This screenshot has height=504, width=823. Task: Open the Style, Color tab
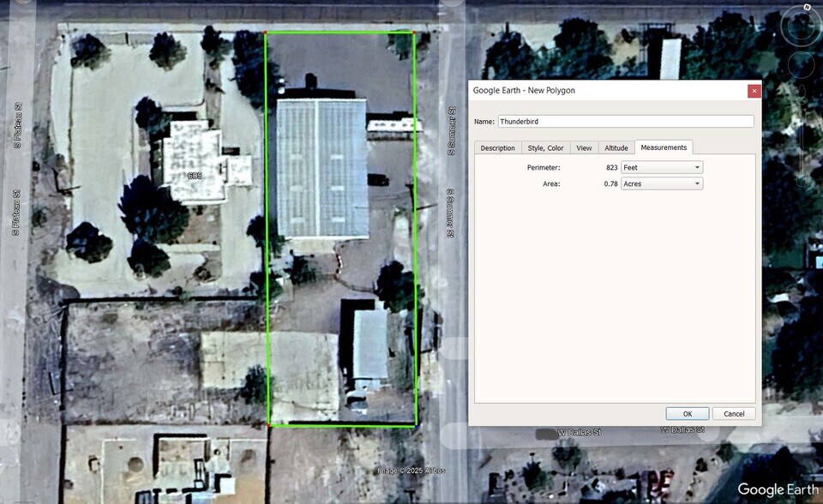pos(548,147)
